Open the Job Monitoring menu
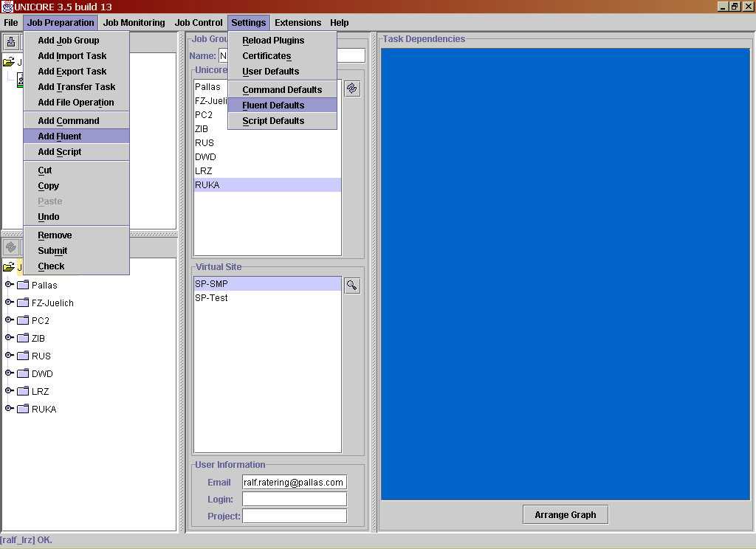This screenshot has height=549, width=756. click(x=134, y=23)
